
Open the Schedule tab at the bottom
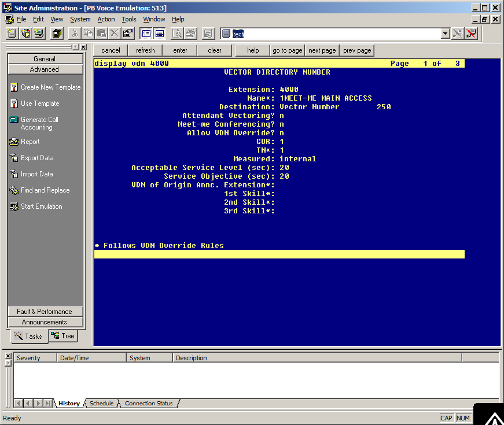(x=101, y=403)
